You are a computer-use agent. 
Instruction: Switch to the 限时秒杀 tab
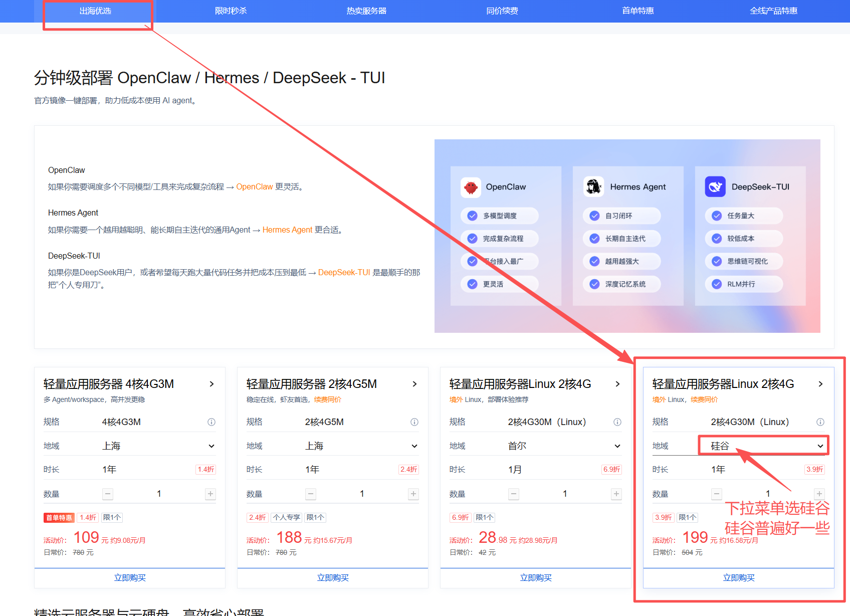pyautogui.click(x=231, y=11)
